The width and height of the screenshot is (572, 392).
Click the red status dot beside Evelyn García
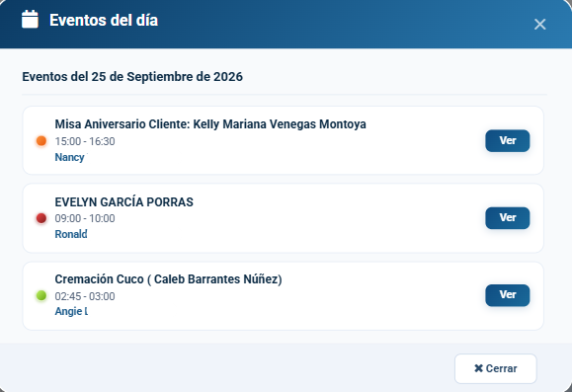point(41,218)
